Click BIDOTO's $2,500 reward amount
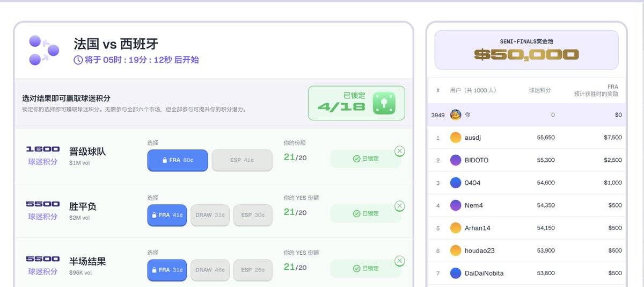The width and height of the screenshot is (644, 287). click(612, 160)
